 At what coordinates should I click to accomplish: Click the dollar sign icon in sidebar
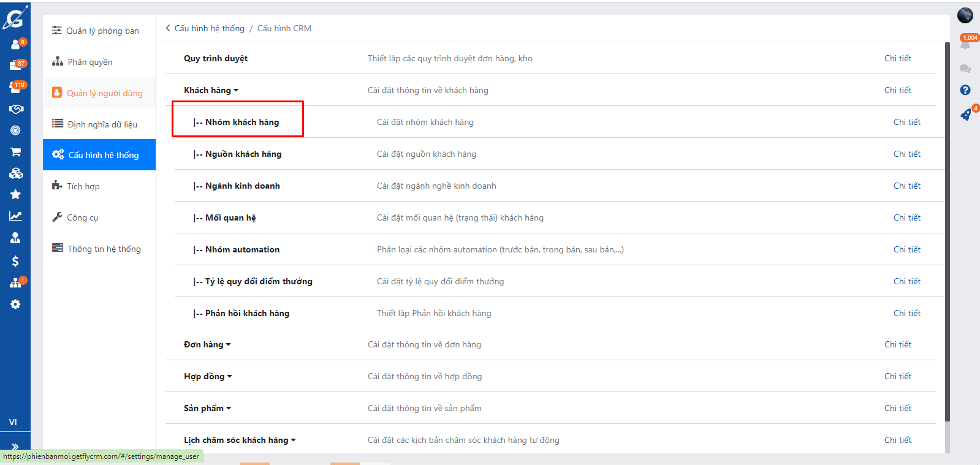pos(15,262)
